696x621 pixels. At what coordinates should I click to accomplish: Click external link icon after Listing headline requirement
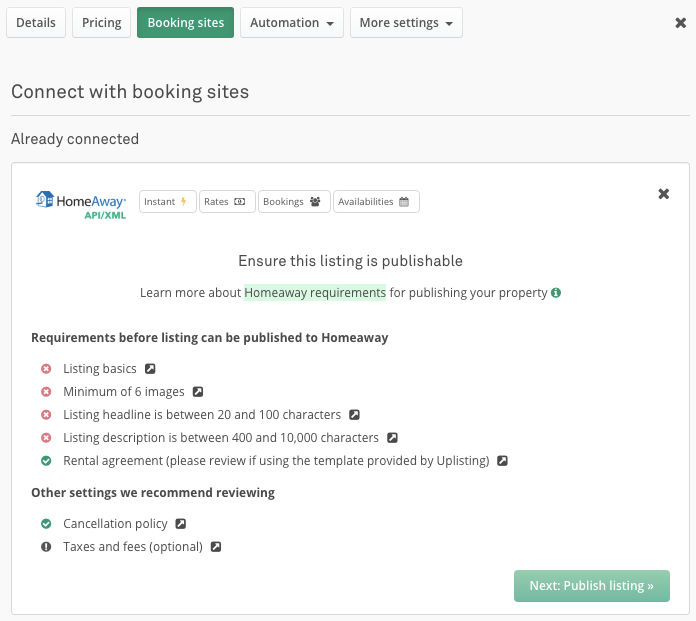pos(354,415)
